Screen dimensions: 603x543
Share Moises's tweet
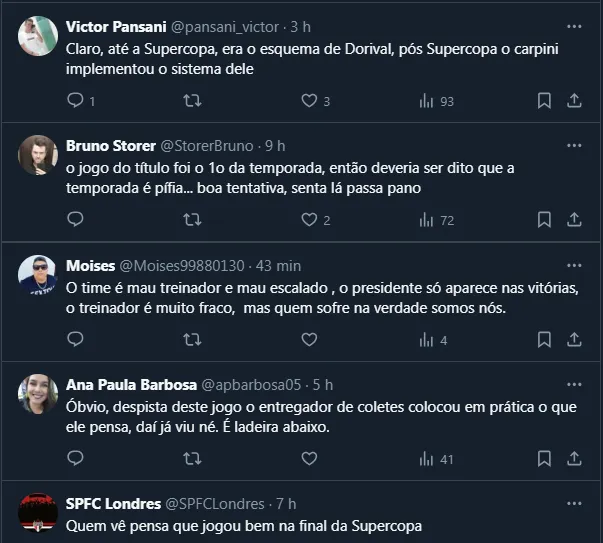coord(574,340)
